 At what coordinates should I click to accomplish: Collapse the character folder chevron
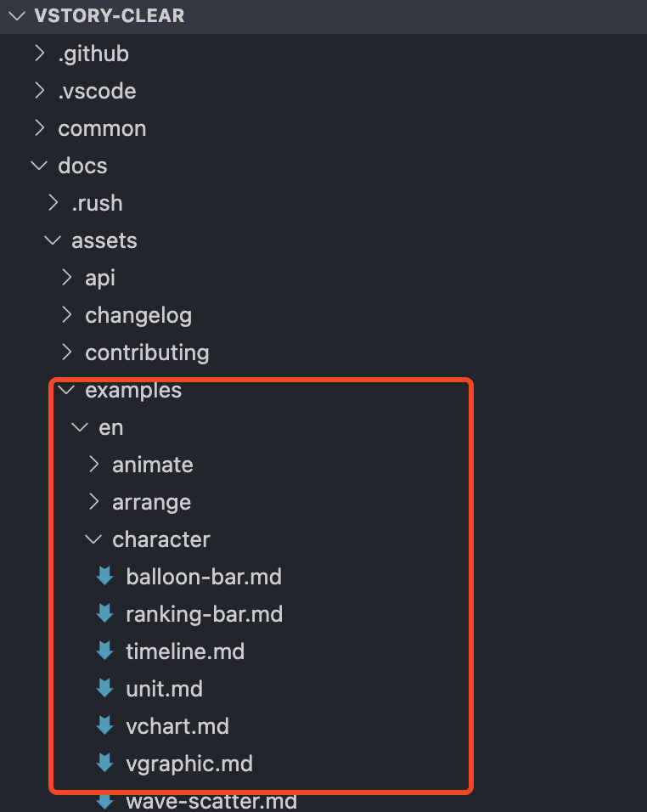click(93, 539)
